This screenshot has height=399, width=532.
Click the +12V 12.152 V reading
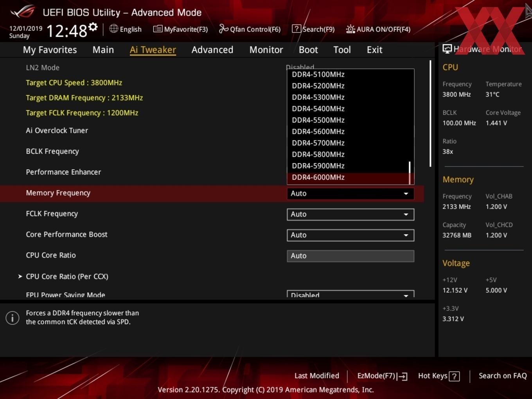455,290
